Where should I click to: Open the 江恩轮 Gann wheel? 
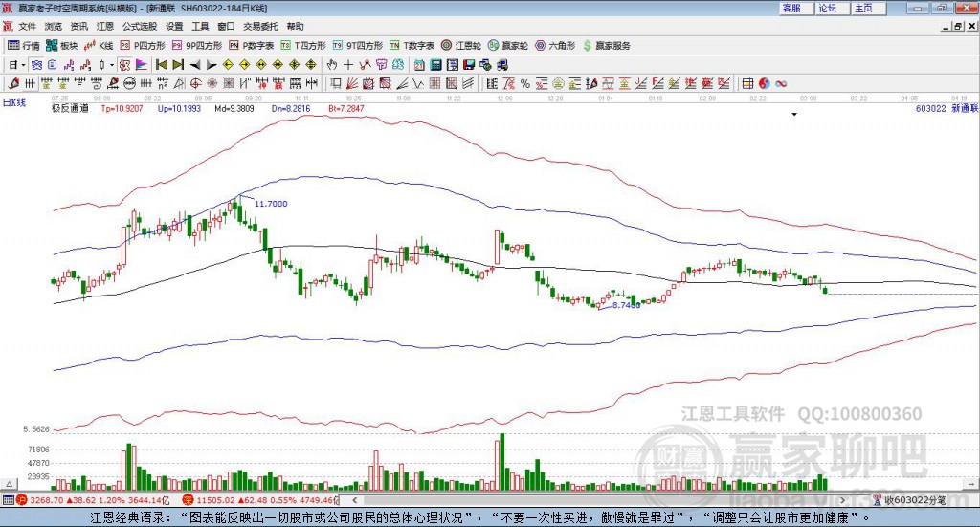(461, 46)
